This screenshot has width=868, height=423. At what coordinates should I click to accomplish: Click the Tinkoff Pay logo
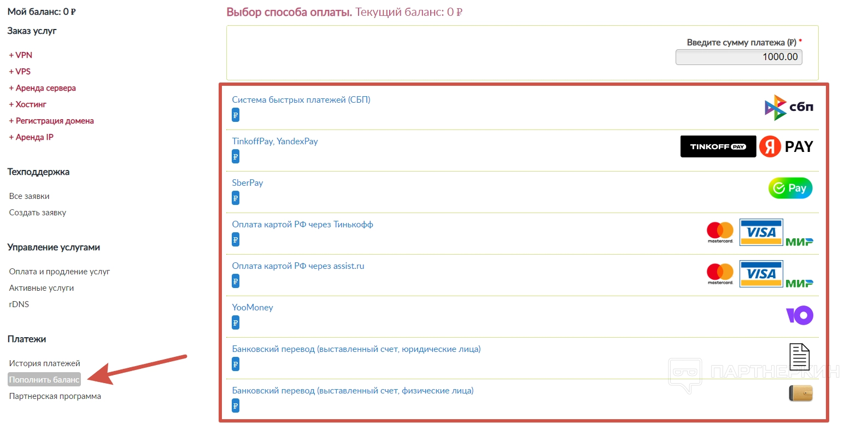click(x=718, y=146)
